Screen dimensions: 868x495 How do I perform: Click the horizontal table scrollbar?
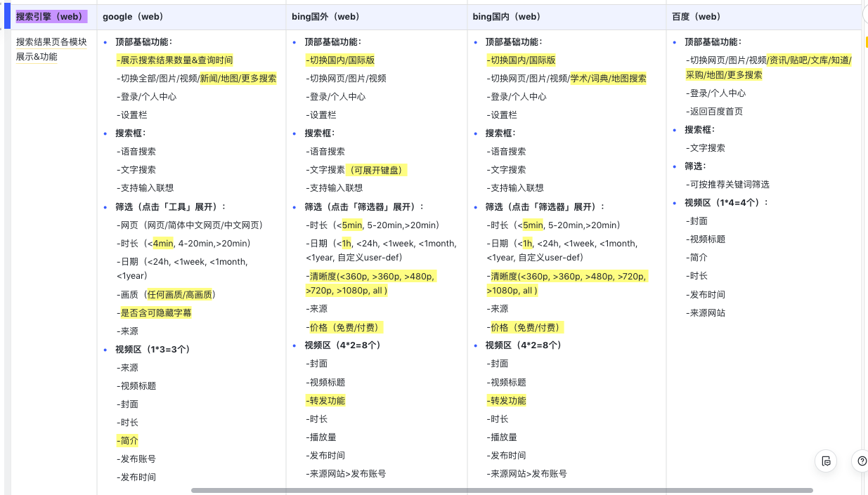(502, 490)
